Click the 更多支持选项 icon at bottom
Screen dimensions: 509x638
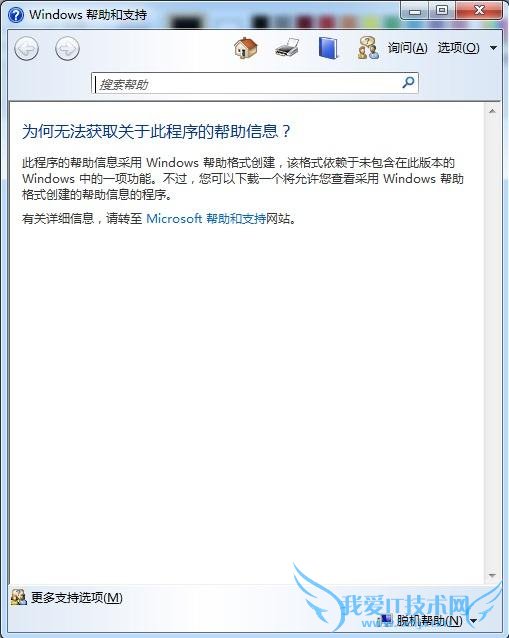tap(19, 597)
